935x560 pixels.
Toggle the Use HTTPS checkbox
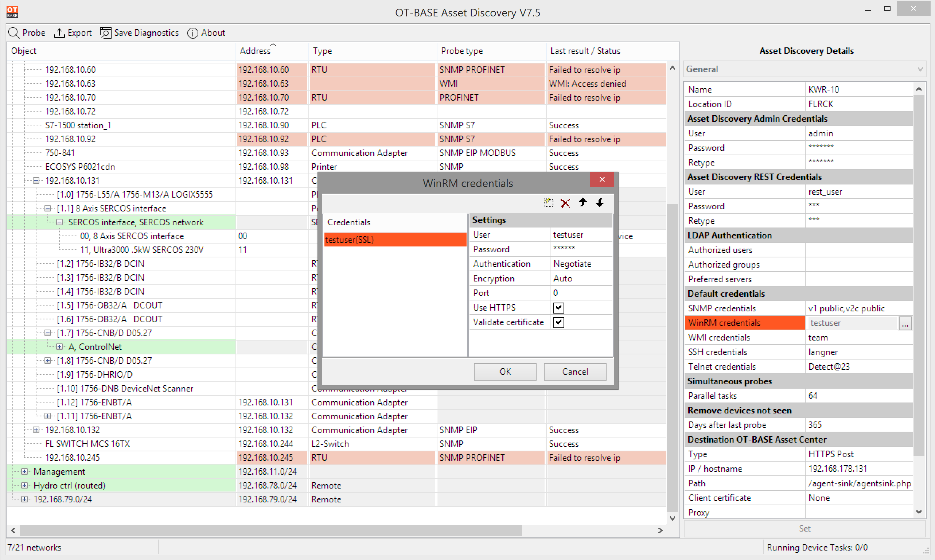click(558, 308)
